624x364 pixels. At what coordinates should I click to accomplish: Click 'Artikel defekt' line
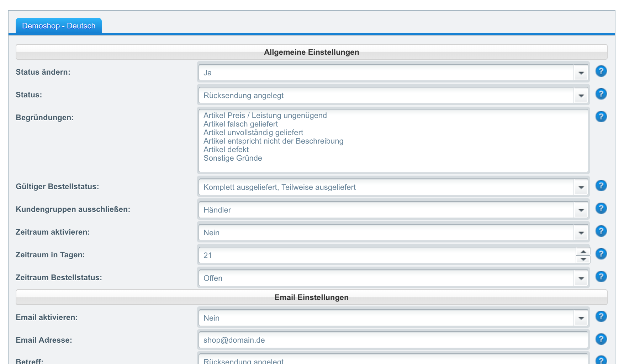pyautogui.click(x=226, y=150)
